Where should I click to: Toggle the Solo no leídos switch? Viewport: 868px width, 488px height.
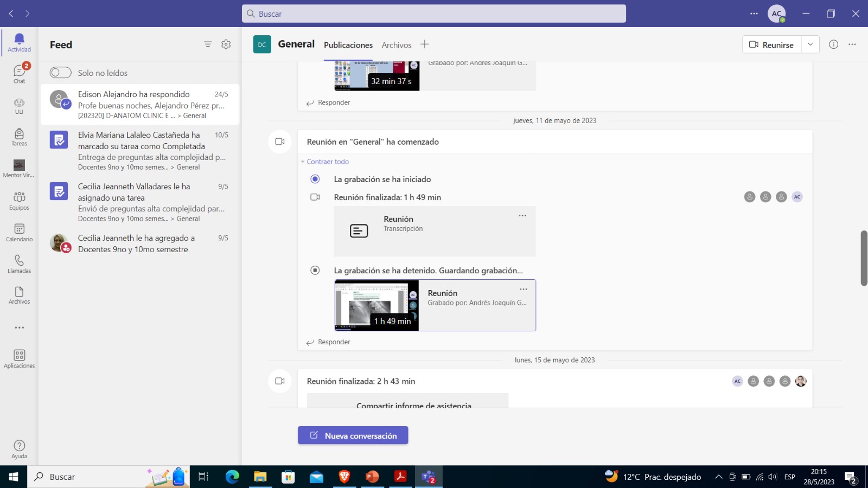(x=61, y=73)
